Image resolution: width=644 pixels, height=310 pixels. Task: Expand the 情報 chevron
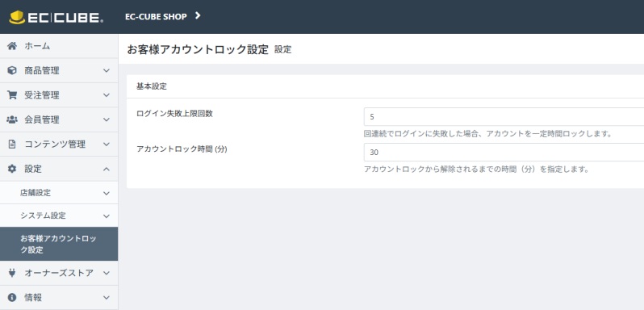107,298
